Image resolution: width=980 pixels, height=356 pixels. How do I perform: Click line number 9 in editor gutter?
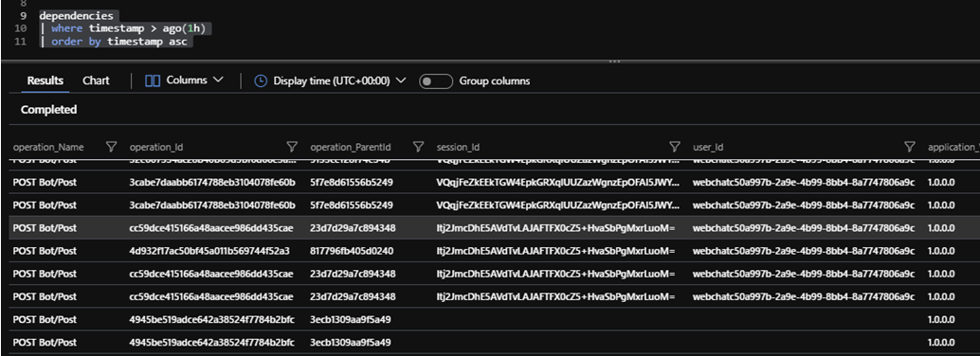[x=23, y=15]
